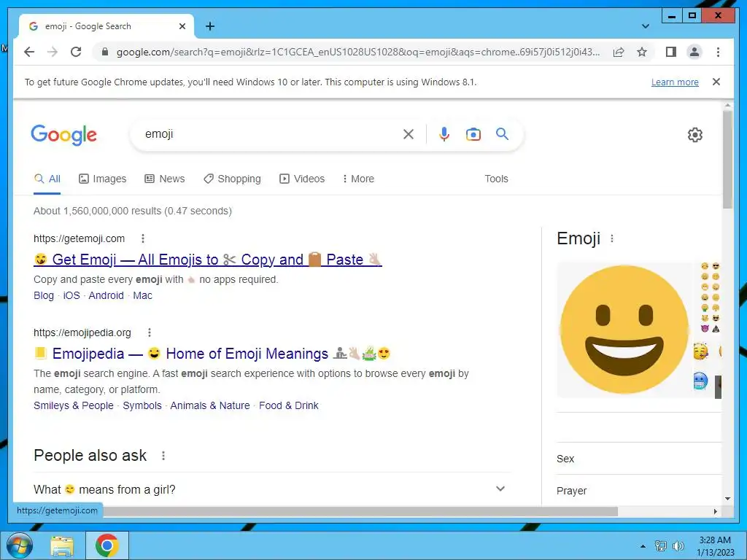
Task: Open options for emojipedia.org result
Action: coord(149,332)
